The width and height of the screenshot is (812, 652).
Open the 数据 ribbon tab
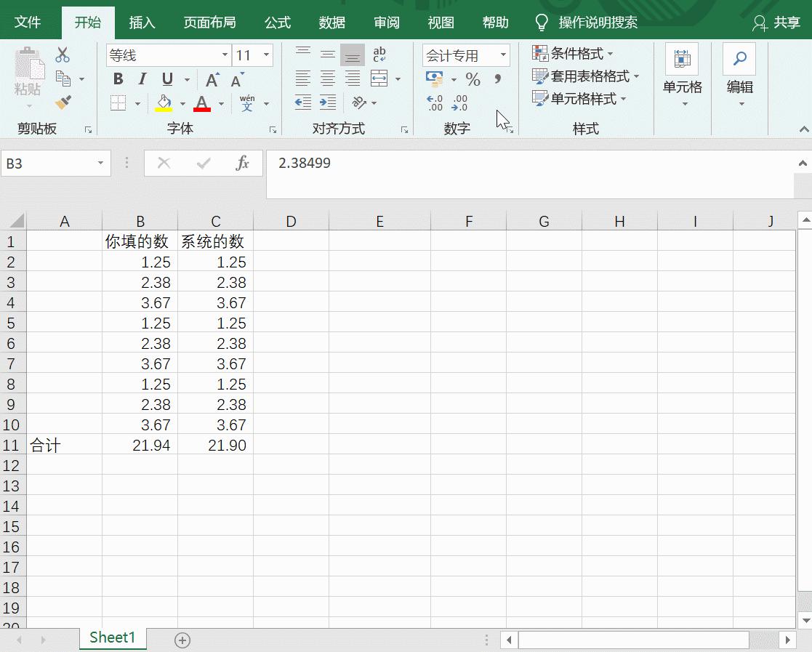click(332, 22)
